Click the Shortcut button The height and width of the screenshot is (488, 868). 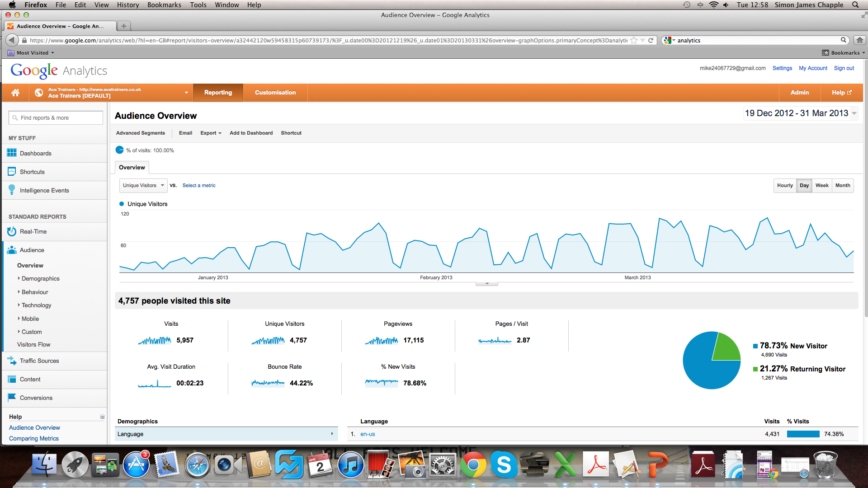pos(291,133)
